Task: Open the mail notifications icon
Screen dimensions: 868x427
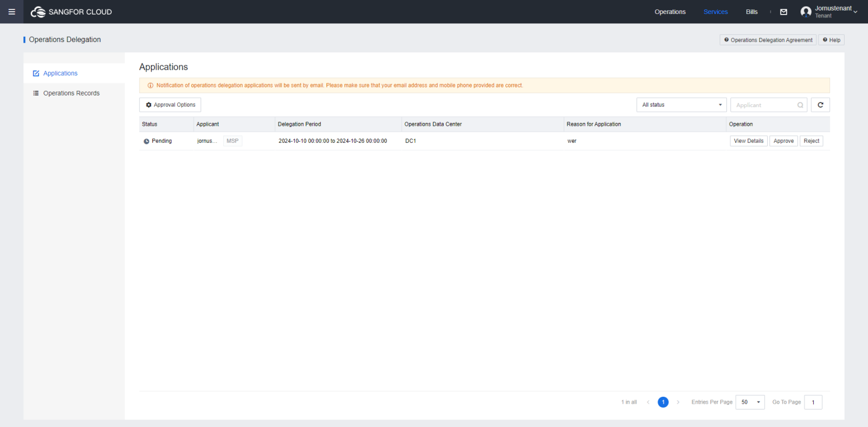Action: [783, 12]
